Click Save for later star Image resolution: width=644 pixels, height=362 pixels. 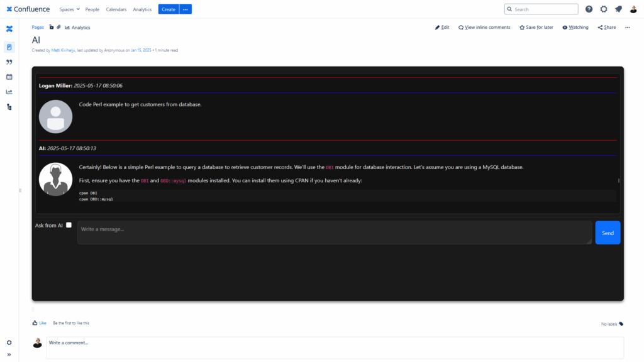536,27
